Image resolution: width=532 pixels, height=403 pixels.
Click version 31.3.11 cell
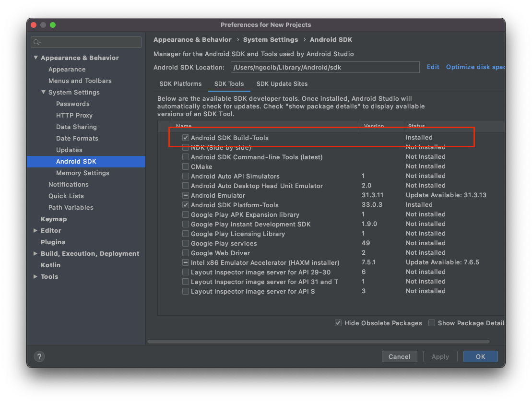tap(373, 195)
